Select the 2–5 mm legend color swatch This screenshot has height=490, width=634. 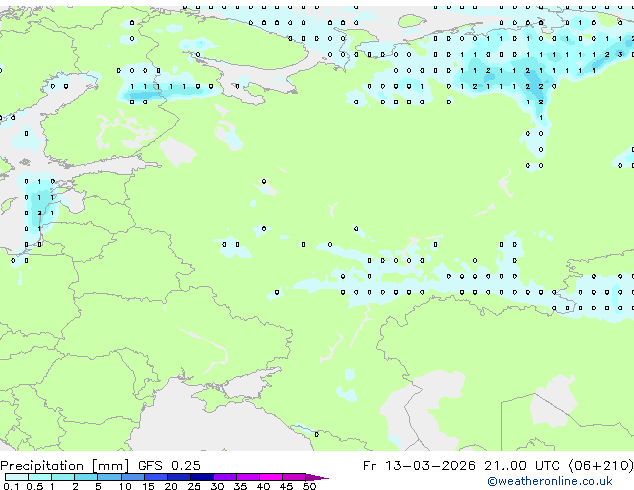pos(86,477)
